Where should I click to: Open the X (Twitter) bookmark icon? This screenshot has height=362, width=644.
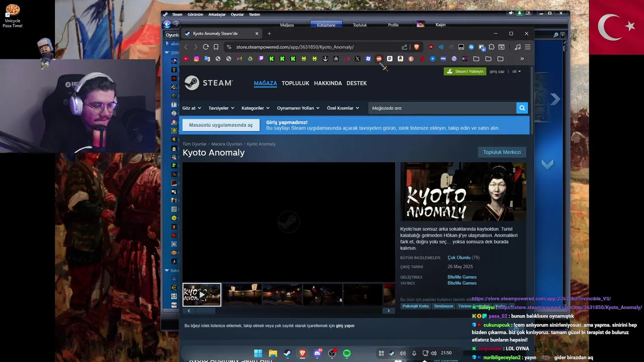point(357,59)
